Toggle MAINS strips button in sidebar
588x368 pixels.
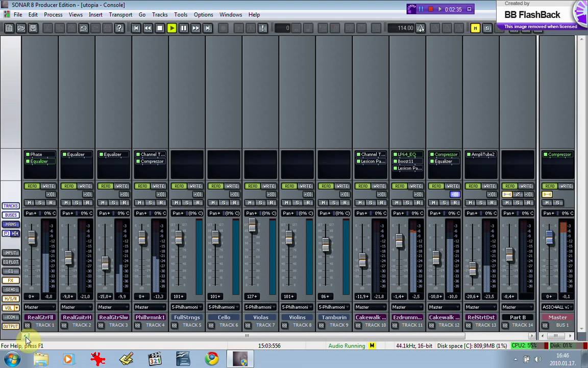[x=11, y=224]
